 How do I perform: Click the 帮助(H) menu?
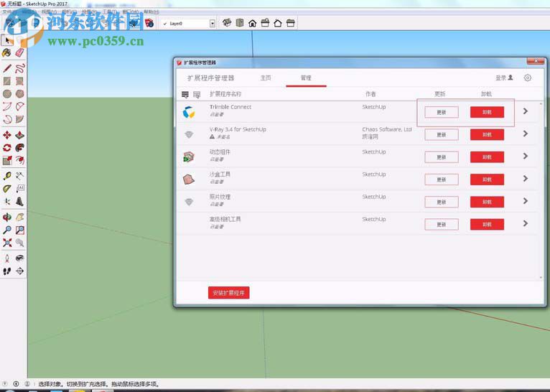coord(152,12)
